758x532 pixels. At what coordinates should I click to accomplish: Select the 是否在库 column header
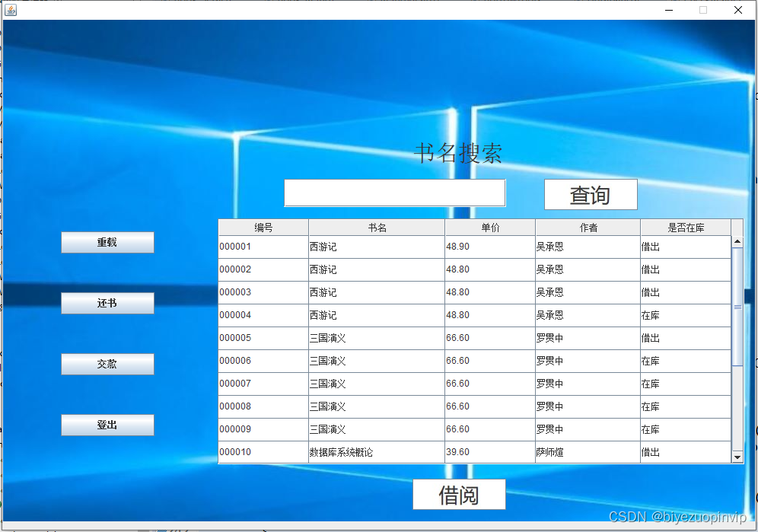686,228
